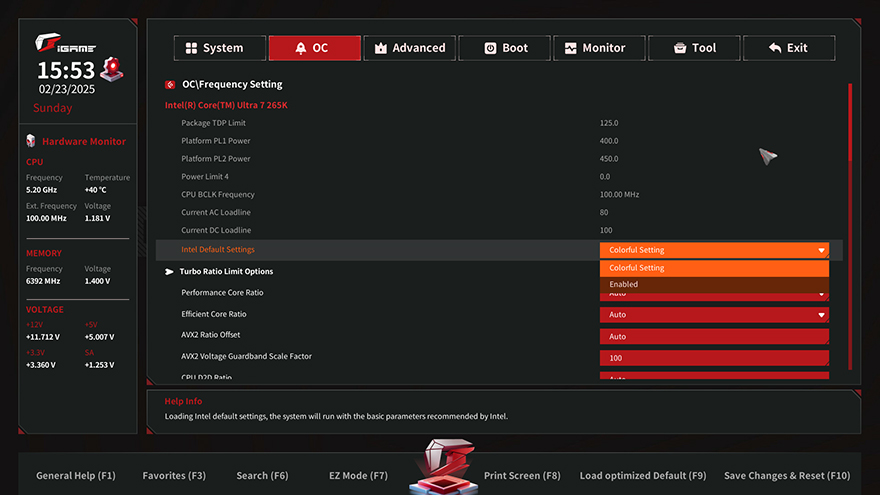Click the Monitor tab waveform icon
The height and width of the screenshot is (495, 880).
[x=570, y=48]
